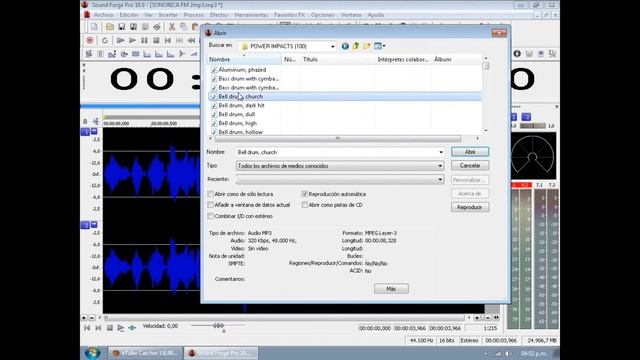Click the file list horizontal scrollbar

(x=338, y=138)
